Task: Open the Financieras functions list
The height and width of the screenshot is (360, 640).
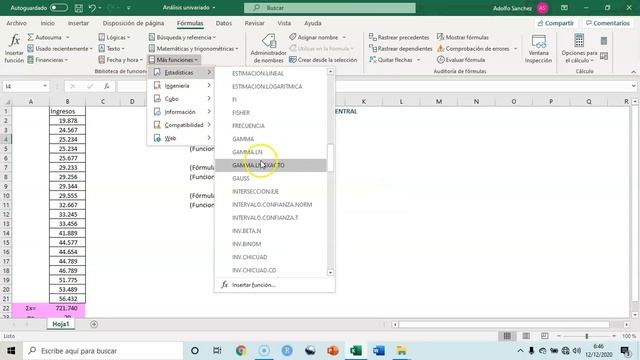Action: click(x=47, y=60)
